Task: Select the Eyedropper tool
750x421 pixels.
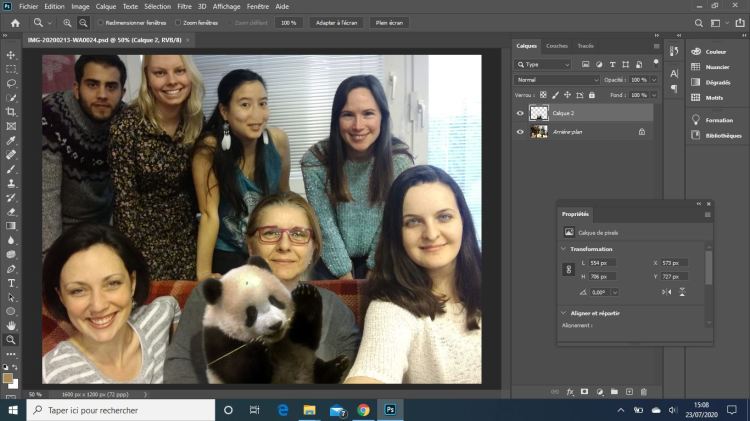Action: tap(11, 141)
